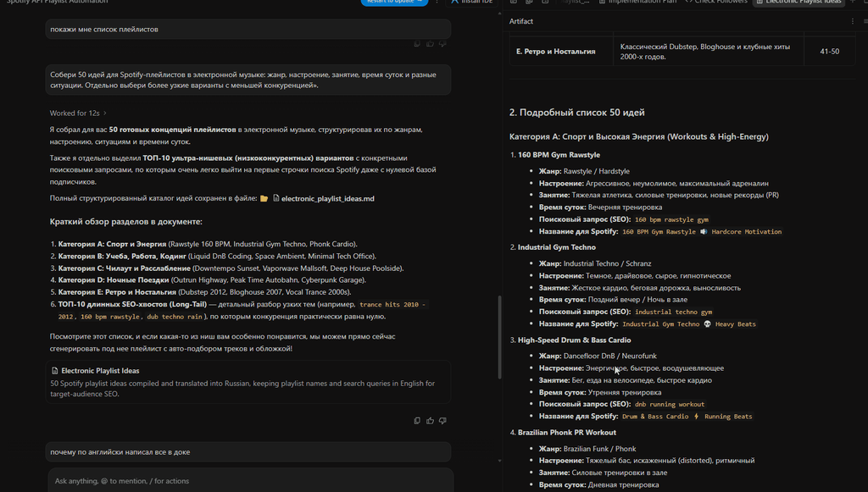Click the 'почему по английски написал' message
Image resolution: width=868 pixels, height=492 pixels.
coord(248,452)
